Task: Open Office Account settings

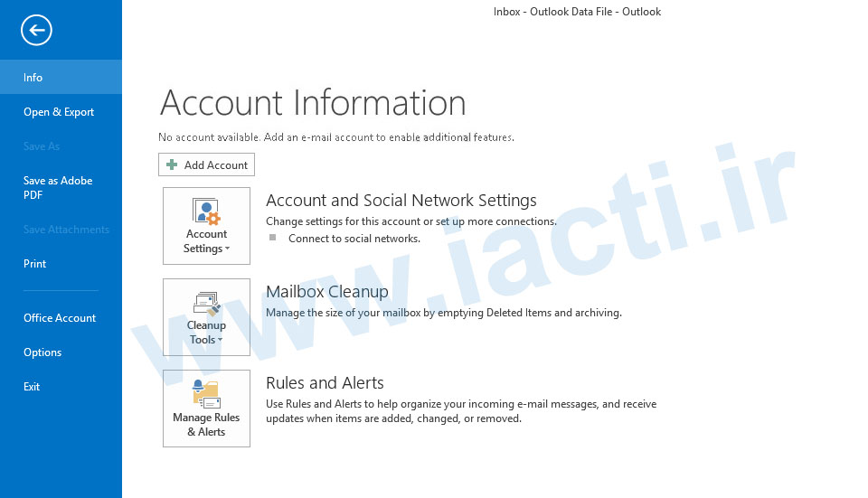Action: pyautogui.click(x=60, y=318)
